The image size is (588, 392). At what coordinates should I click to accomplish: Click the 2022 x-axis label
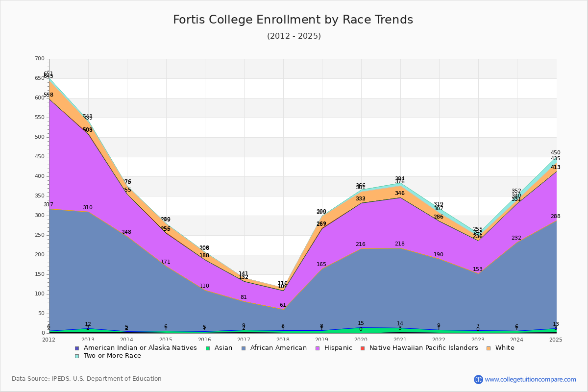pyautogui.click(x=439, y=340)
